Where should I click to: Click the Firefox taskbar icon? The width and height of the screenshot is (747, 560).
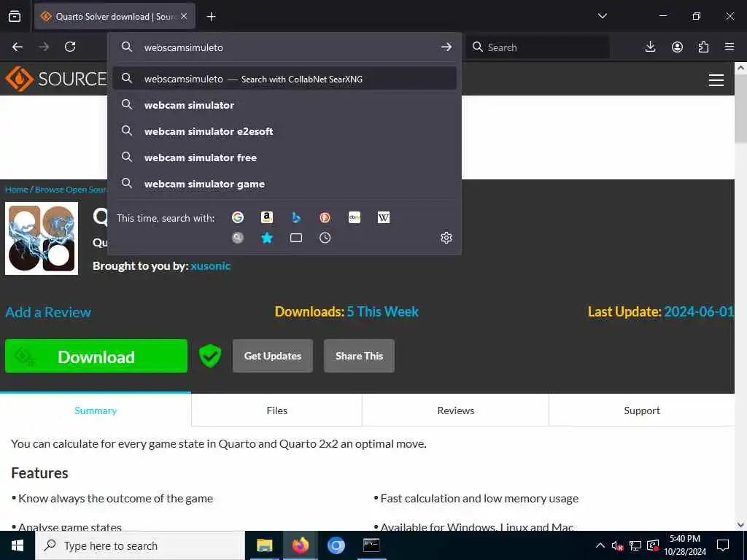[300, 545]
